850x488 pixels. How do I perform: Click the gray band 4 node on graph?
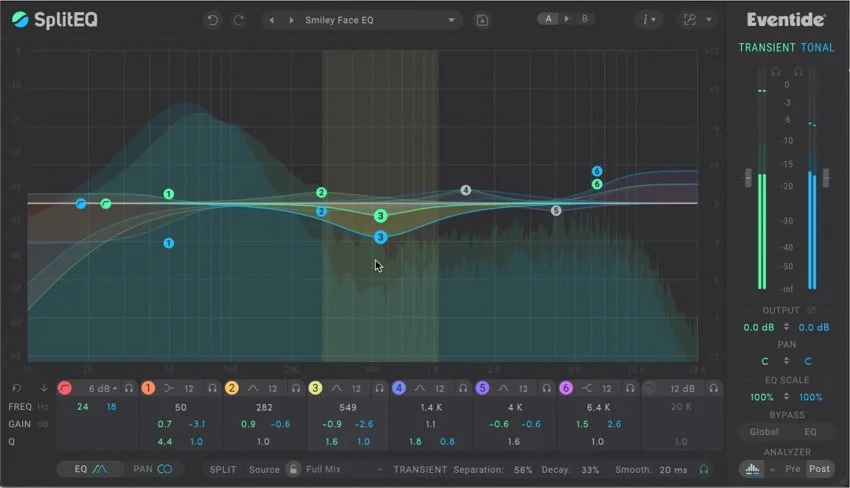tap(466, 190)
